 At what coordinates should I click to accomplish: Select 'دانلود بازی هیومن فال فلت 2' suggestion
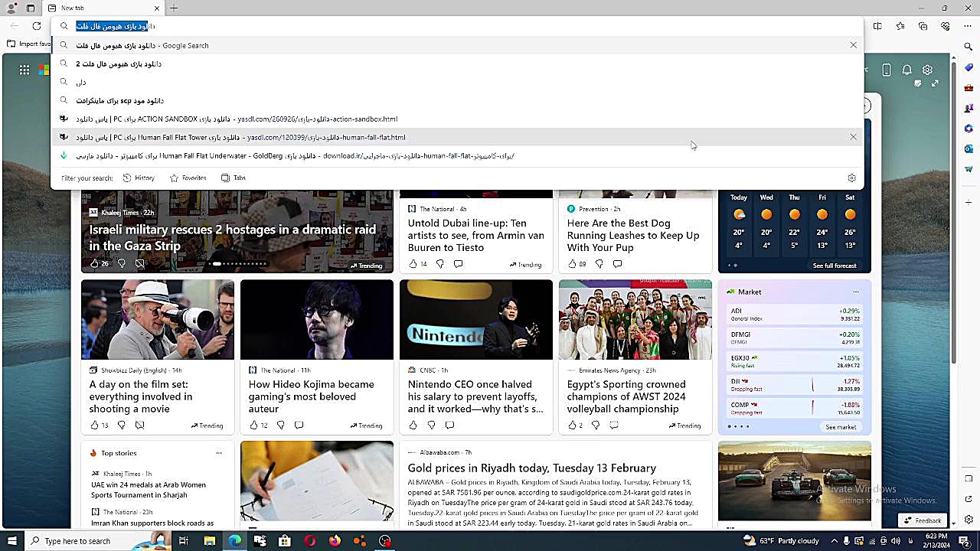coord(457,64)
